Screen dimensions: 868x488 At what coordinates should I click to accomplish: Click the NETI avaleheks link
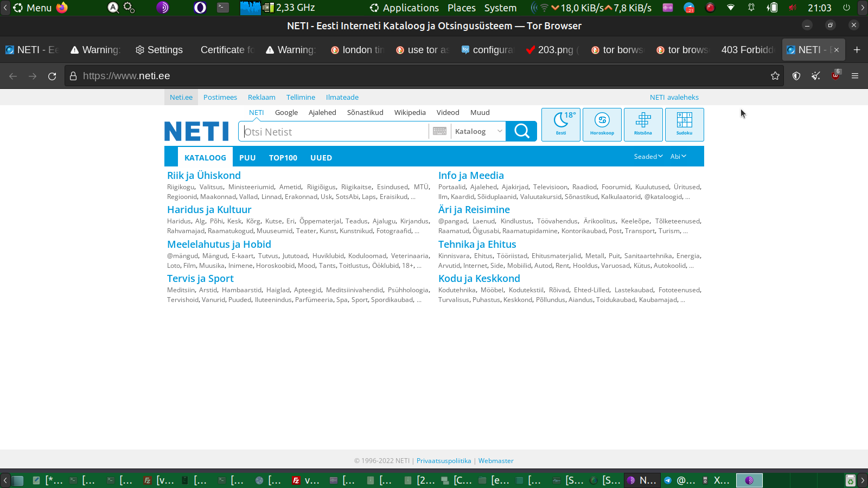tap(674, 98)
